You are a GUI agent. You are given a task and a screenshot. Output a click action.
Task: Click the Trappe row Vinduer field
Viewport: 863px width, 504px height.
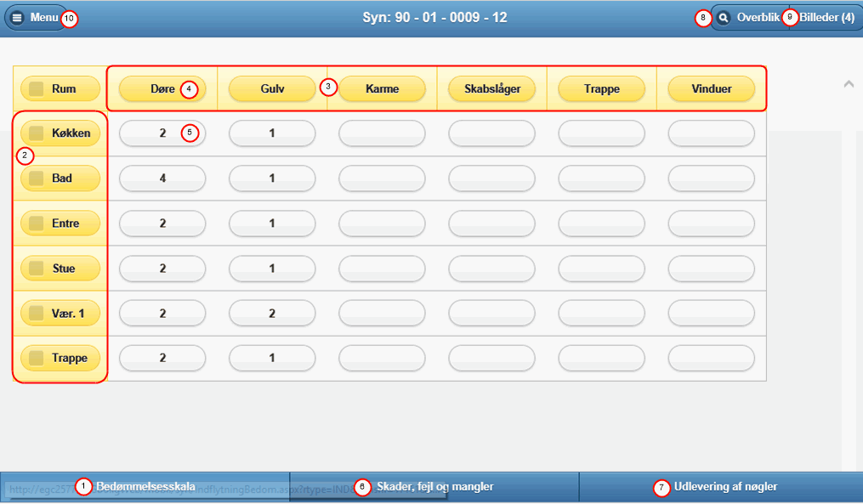(711, 359)
